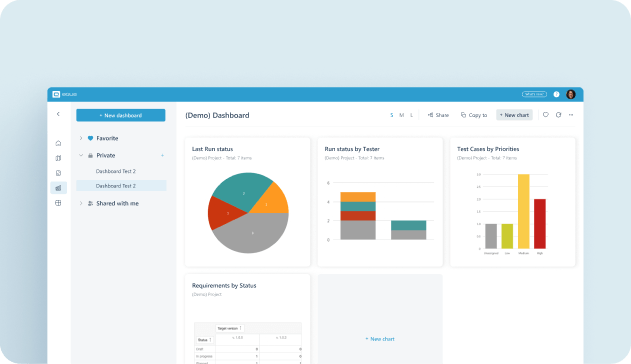Click orange segment of first tester's stacked bar
The image size is (631, 364).
click(358, 197)
